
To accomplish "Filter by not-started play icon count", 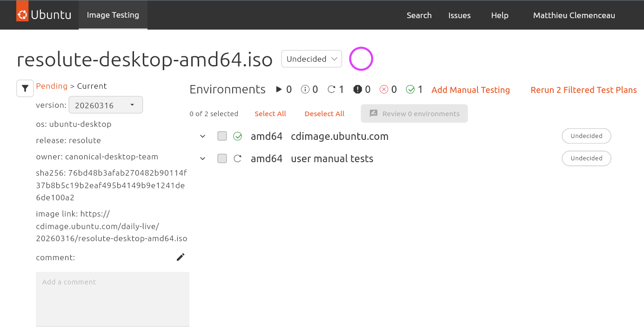I will 284,89.
